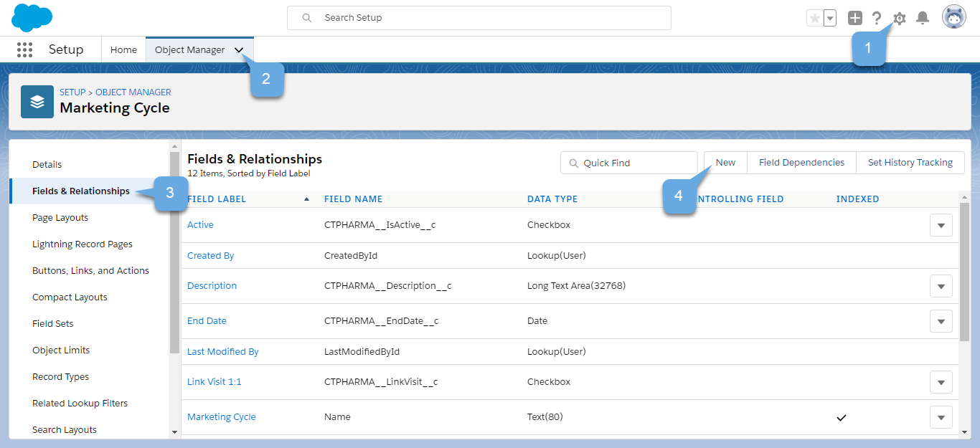Switch to the Home tab
980x448 pixels.
click(123, 50)
